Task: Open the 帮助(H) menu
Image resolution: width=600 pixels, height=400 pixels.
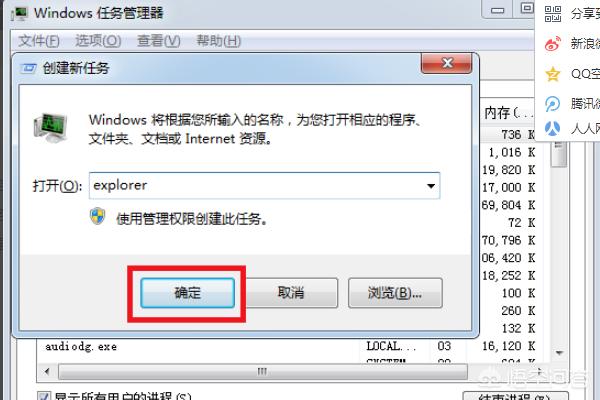Action: 218,41
